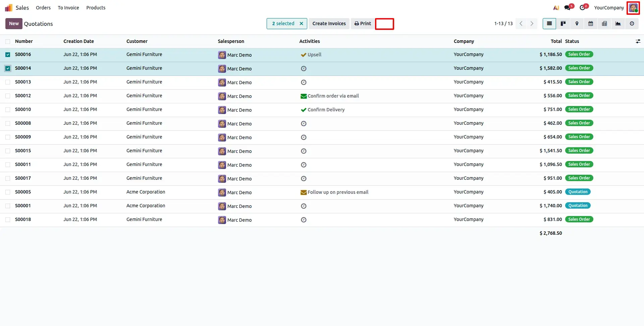Click Acme Corporation in the S00001 row

pyautogui.click(x=146, y=206)
